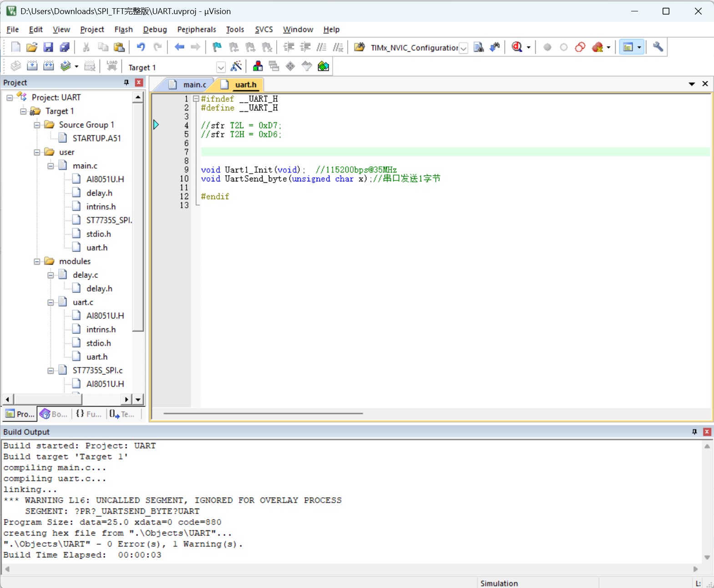714x588 pixels.
Task: Open the File menu
Action: [x=12, y=29]
